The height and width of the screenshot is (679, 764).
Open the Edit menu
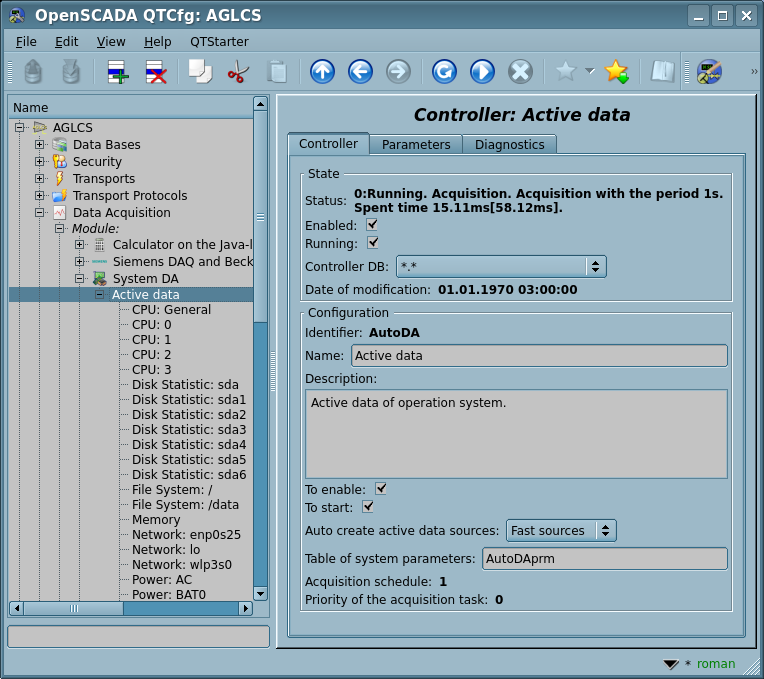tap(66, 42)
